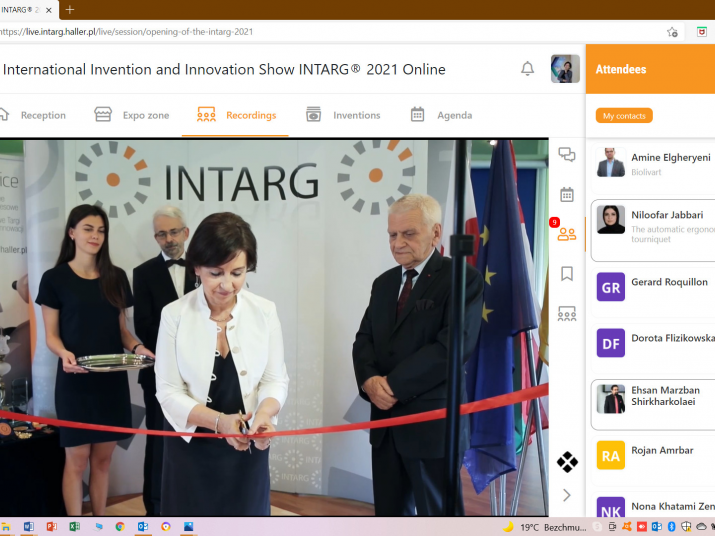715x536 pixels.
Task: Open Word from the taskbar
Action: click(x=29, y=526)
